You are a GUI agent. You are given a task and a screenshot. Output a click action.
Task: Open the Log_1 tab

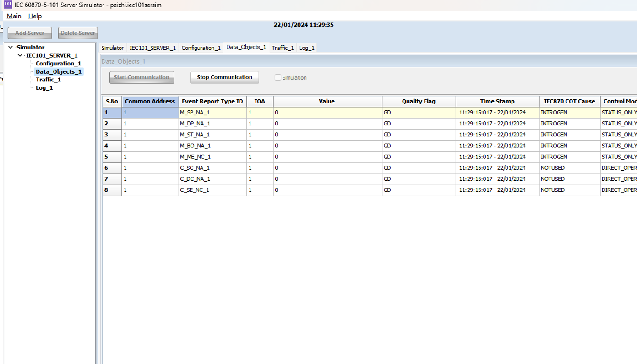coord(307,48)
